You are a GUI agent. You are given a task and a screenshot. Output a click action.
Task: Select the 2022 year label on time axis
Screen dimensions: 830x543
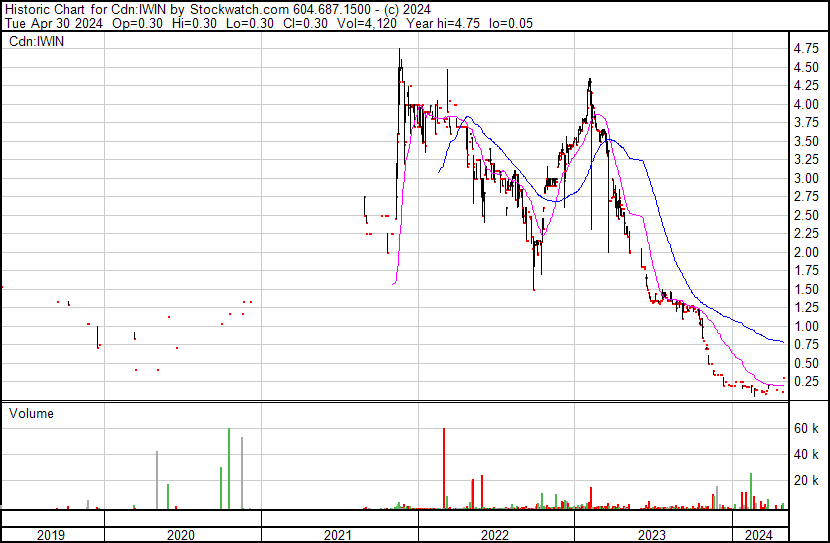494,535
